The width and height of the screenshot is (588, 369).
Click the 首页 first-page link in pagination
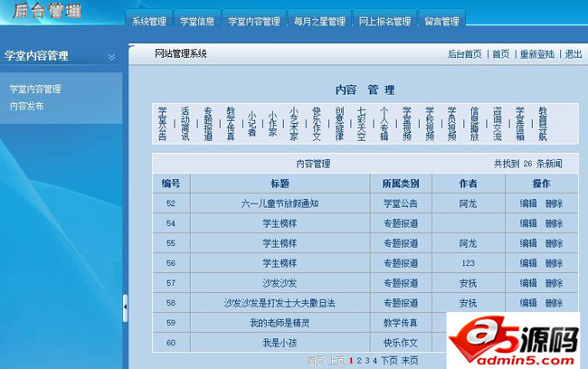coord(316,361)
